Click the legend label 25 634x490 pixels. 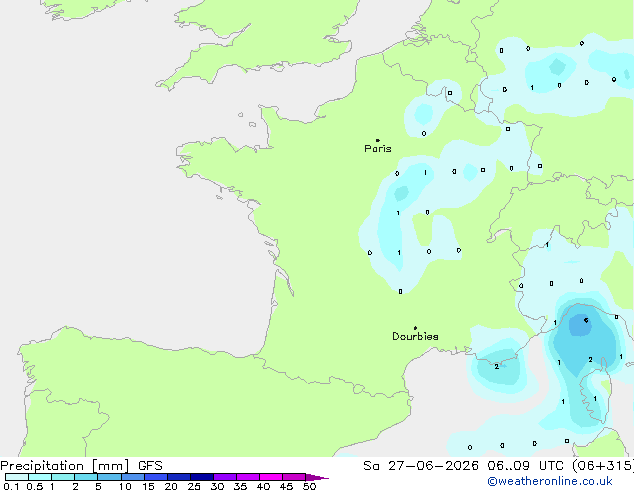(194, 486)
